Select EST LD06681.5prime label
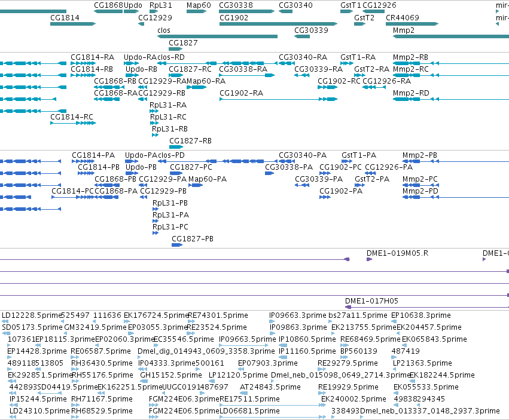Image resolution: width=509 pixels, height=420 pixels. coord(249,411)
